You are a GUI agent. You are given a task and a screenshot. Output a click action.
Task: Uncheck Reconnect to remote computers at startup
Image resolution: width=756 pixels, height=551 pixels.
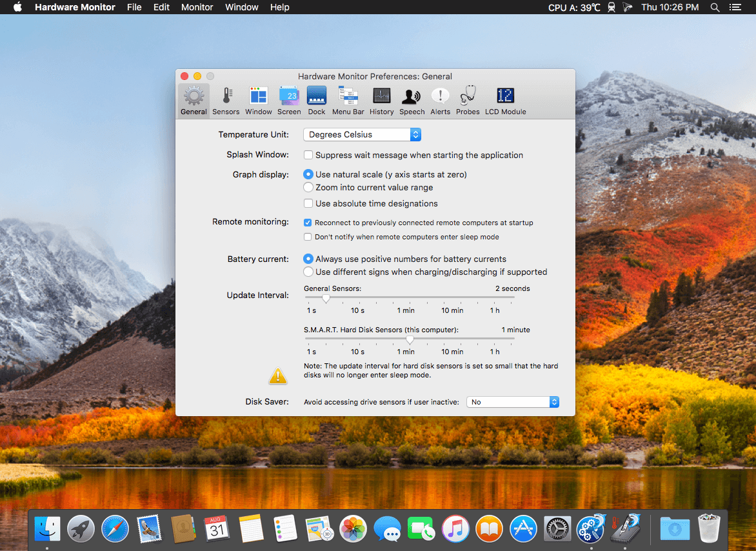(308, 223)
